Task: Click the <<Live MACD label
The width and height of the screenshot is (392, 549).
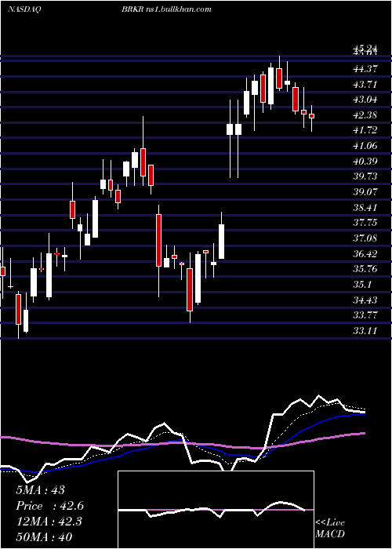Action: tap(330, 528)
